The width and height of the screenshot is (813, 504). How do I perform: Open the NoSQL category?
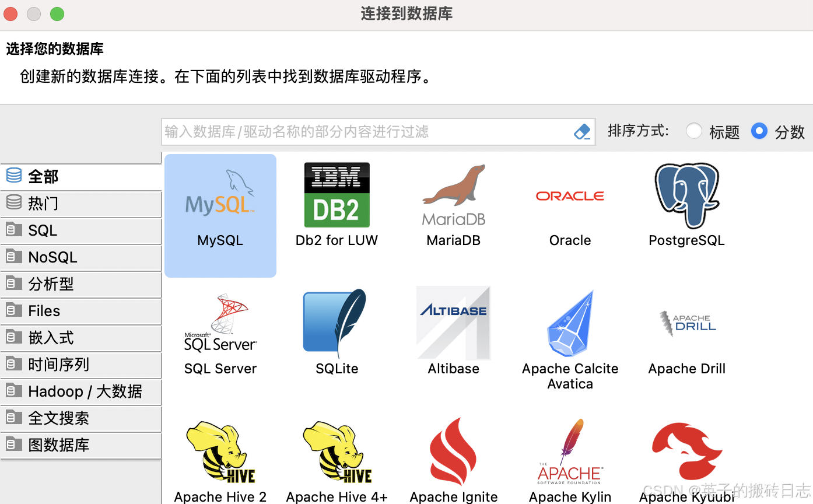[x=81, y=257]
